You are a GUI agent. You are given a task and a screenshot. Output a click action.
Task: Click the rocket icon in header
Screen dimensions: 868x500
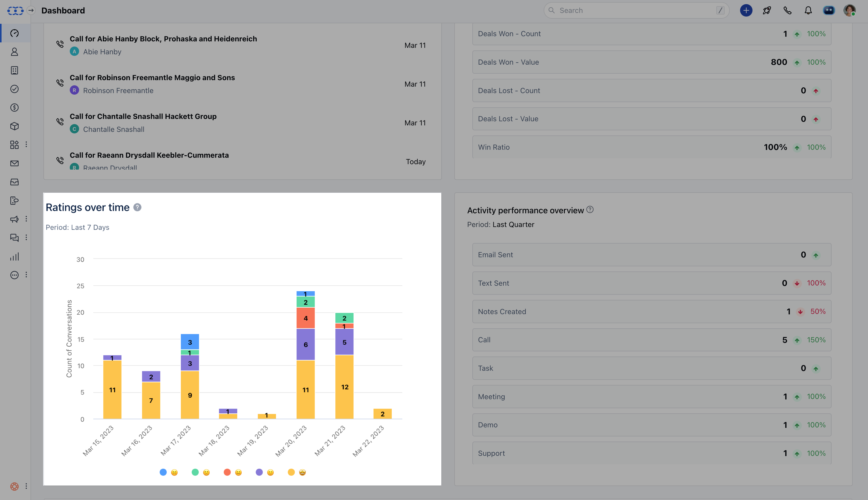767,10
